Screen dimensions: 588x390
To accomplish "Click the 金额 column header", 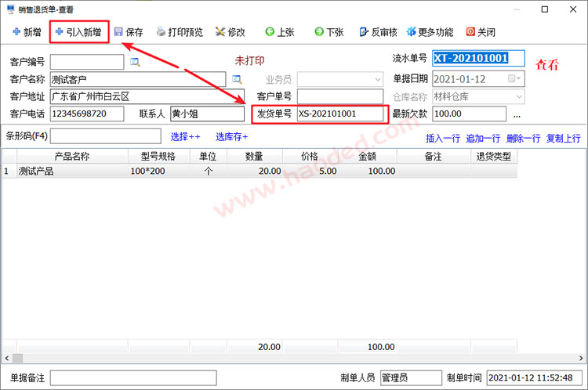I will [x=367, y=156].
